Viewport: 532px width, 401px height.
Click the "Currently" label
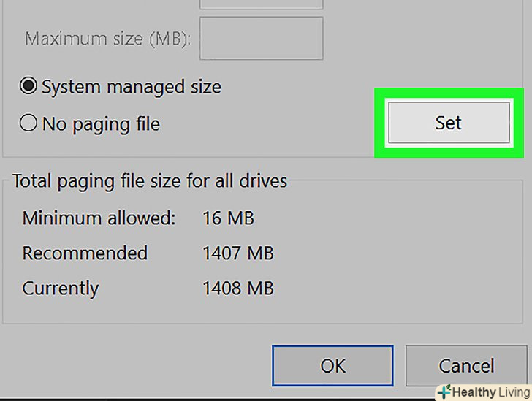tap(60, 288)
